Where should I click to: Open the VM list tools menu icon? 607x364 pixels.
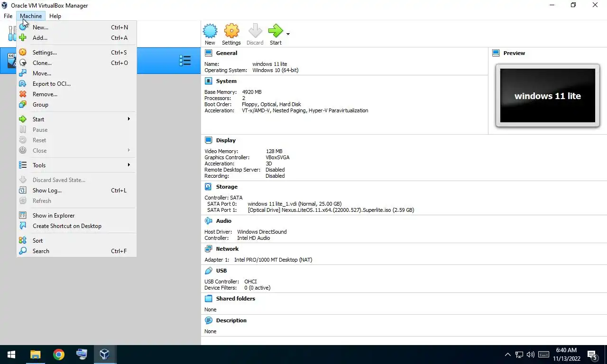coord(185,60)
